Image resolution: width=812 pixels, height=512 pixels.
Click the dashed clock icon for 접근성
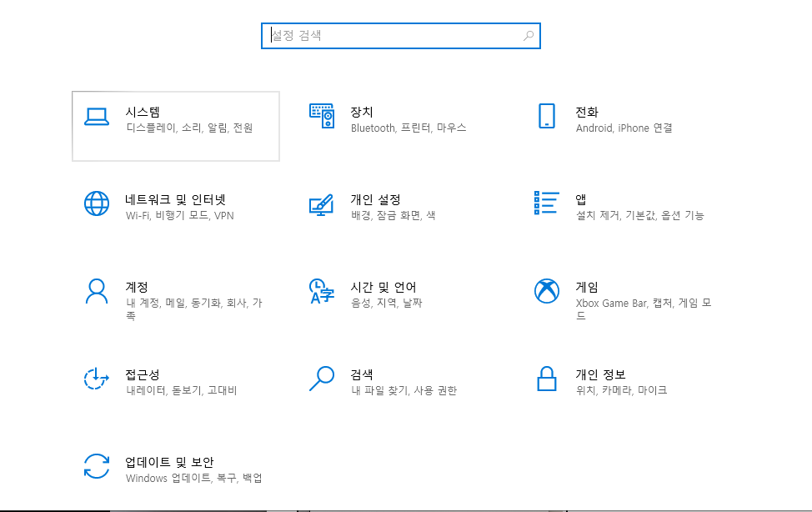click(x=97, y=379)
